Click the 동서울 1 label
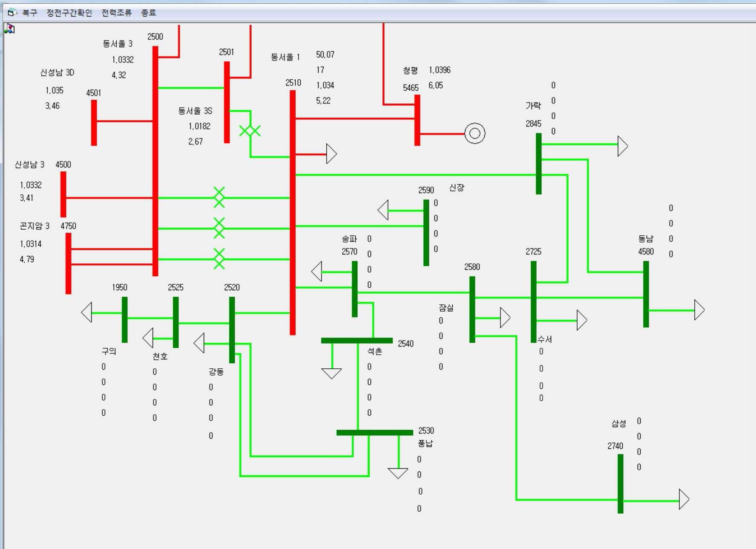Image resolution: width=756 pixels, height=549 pixels. (x=285, y=57)
